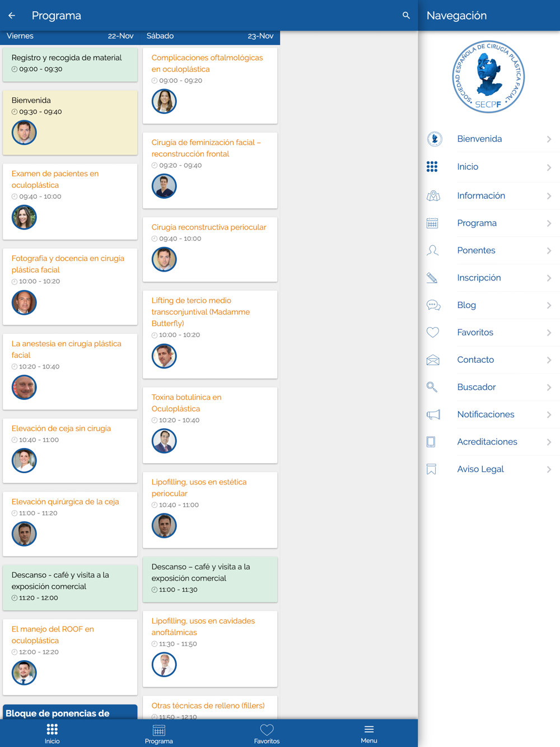Open Aviso Legal in the navigation menu
The height and width of the screenshot is (747, 560).
pyautogui.click(x=489, y=469)
